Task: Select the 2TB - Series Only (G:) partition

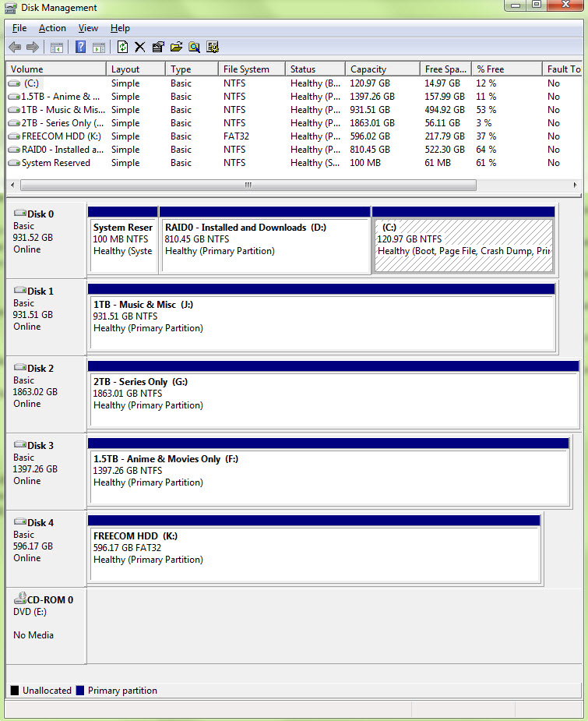Action: click(333, 395)
